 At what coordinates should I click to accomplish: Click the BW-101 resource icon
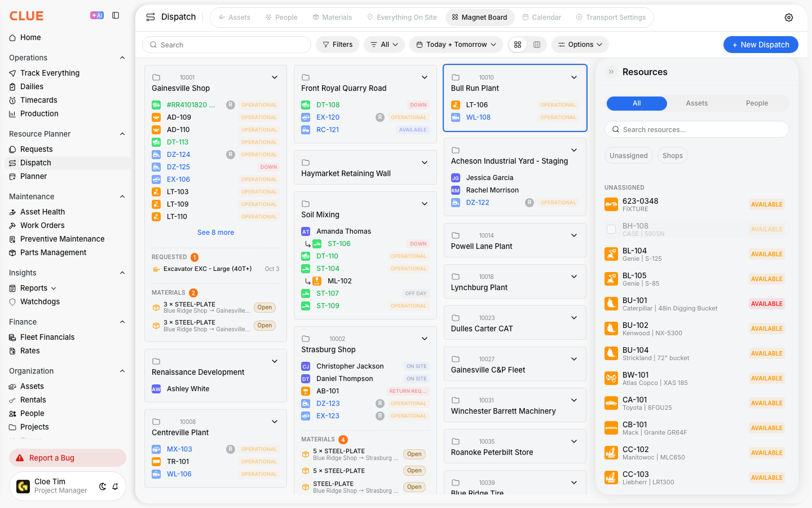611,378
